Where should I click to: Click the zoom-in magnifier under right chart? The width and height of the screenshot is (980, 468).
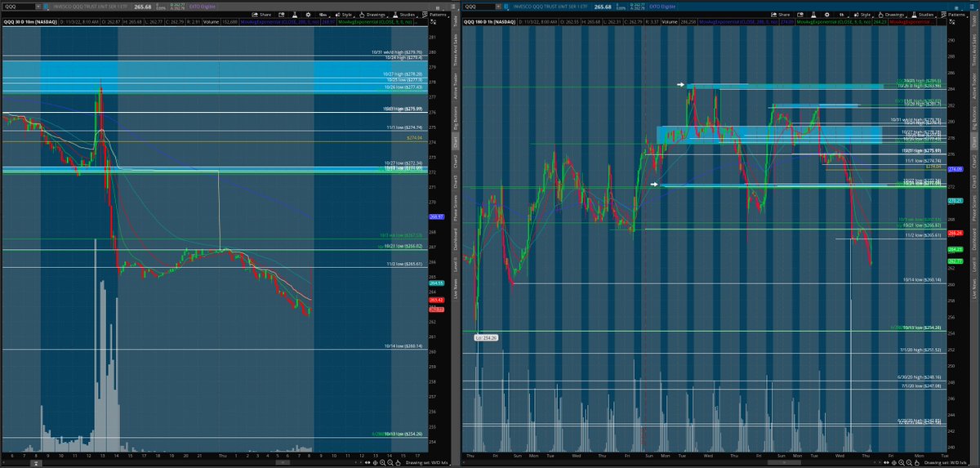point(902,462)
